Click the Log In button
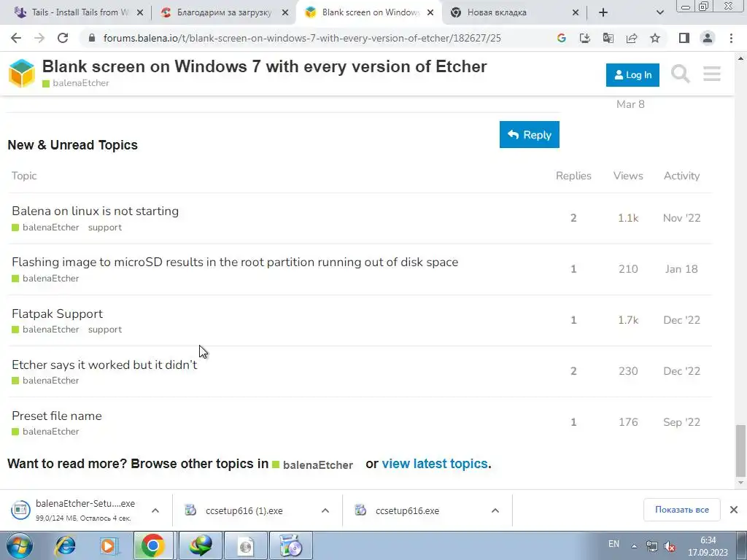The image size is (747, 560). click(632, 75)
